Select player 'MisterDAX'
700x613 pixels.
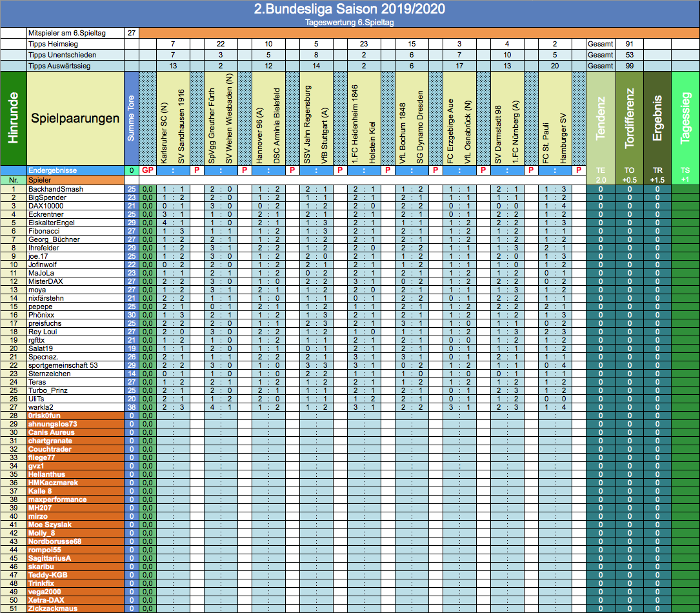75,282
